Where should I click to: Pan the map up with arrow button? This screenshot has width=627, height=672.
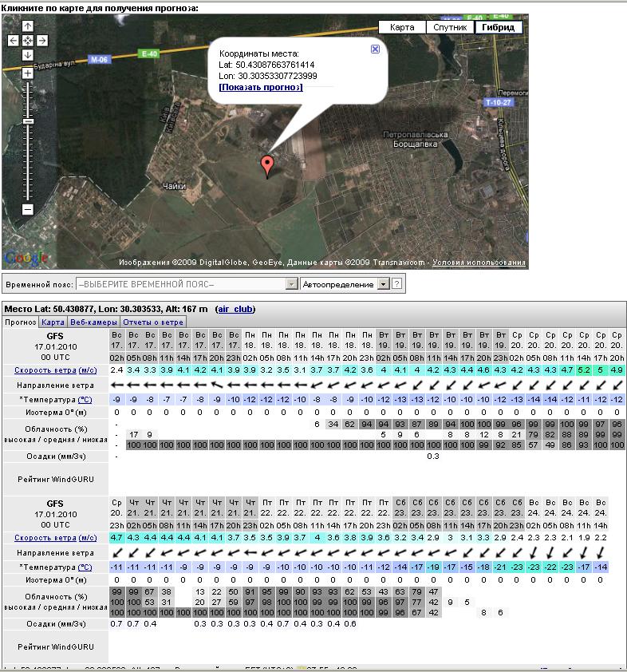pyautogui.click(x=28, y=26)
